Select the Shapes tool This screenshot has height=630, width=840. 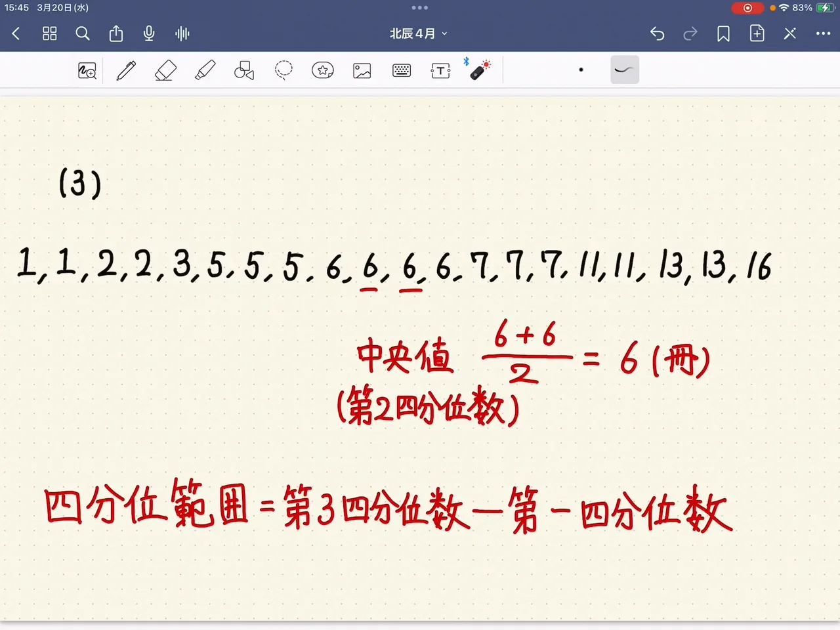[x=244, y=70]
